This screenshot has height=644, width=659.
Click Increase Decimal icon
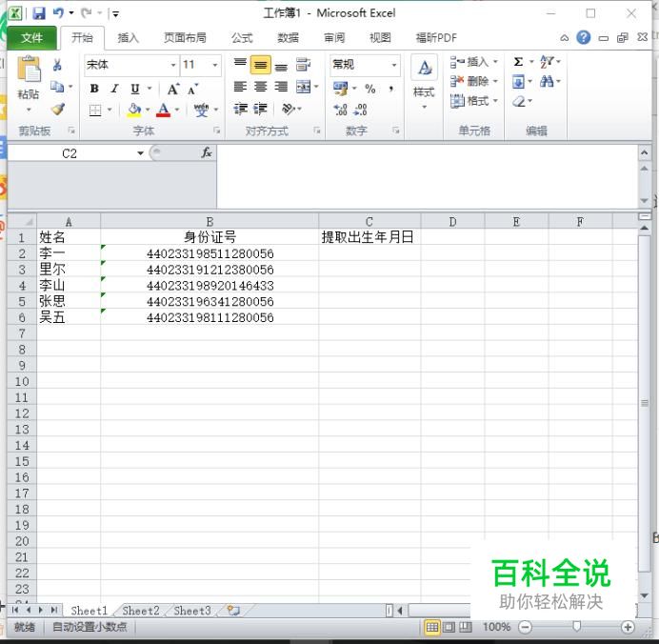click(x=340, y=111)
